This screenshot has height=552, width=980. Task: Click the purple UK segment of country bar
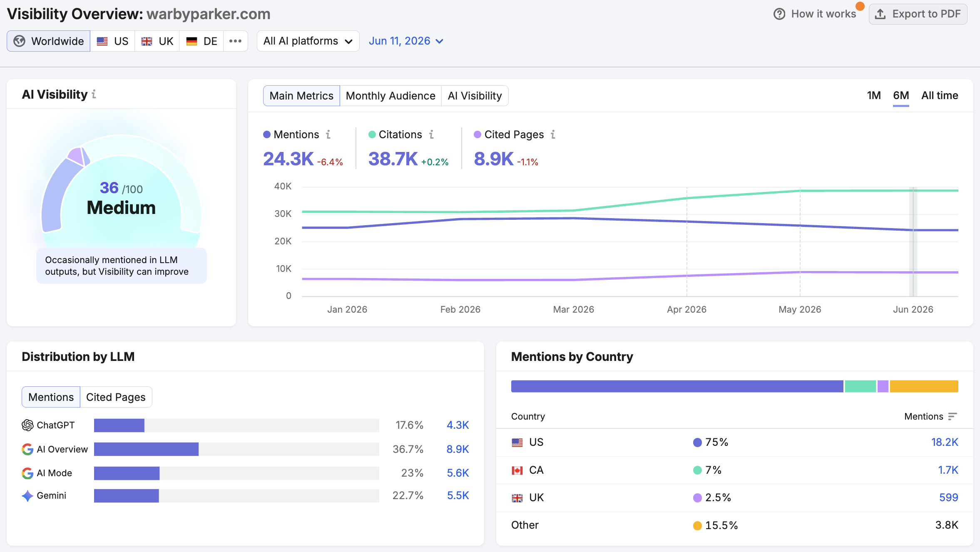coord(883,386)
